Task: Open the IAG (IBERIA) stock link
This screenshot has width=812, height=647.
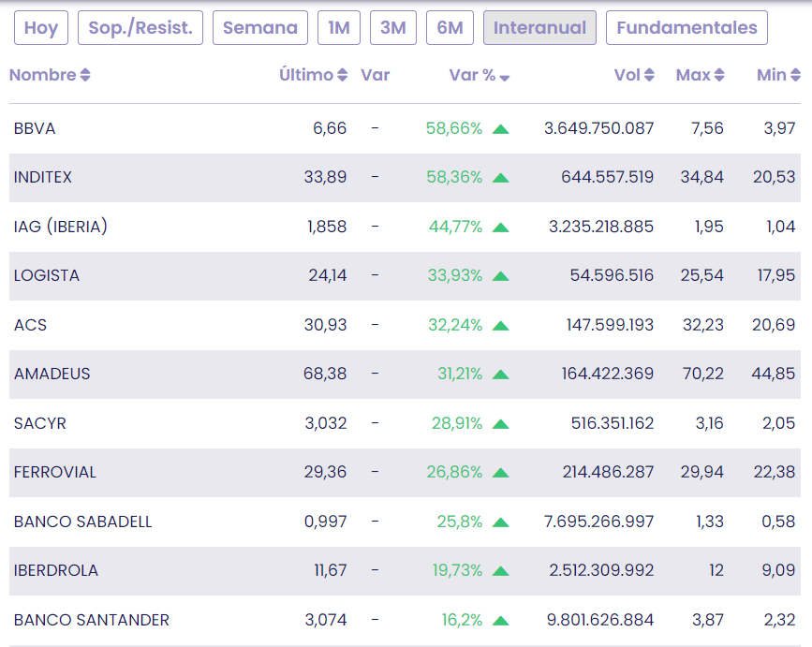Action: [61, 227]
